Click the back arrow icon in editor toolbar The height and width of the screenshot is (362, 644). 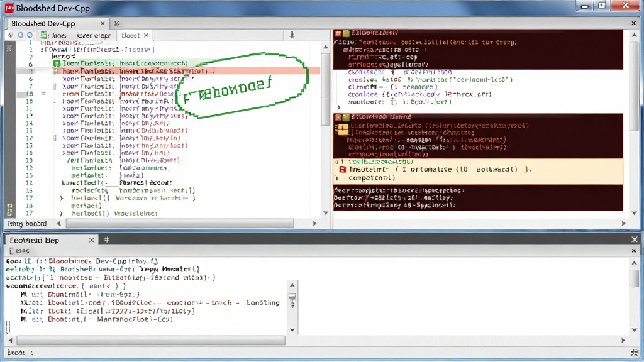coord(10,35)
